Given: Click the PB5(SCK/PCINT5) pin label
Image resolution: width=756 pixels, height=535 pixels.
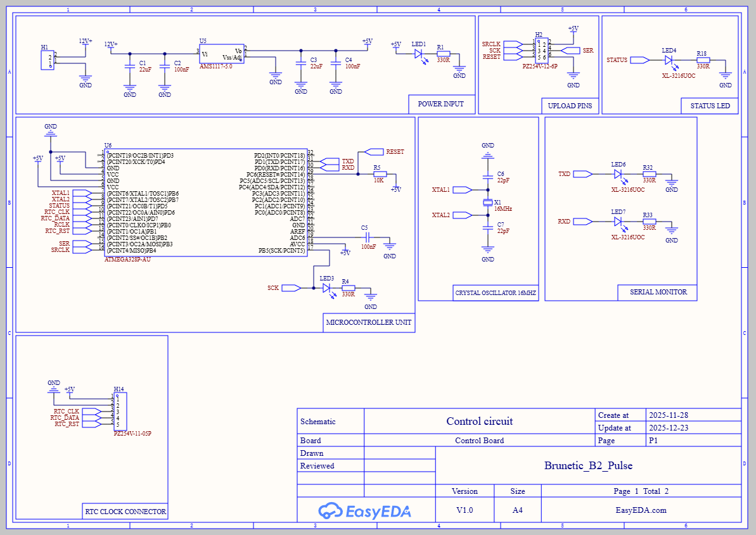Looking at the screenshot, I should 281,250.
